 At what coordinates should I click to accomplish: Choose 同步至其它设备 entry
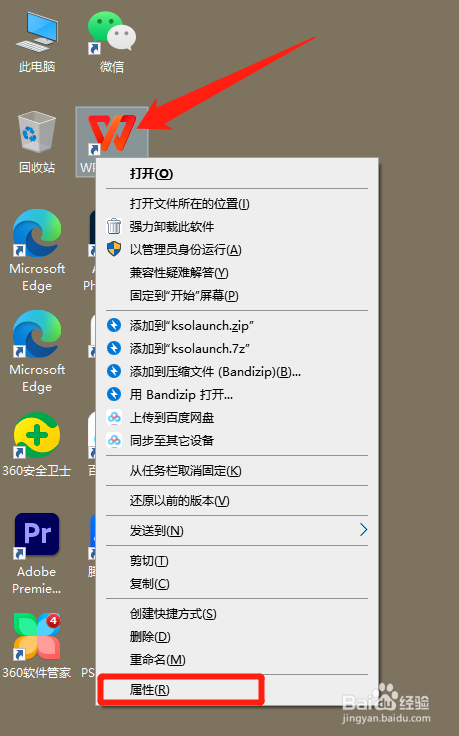[x=237, y=440]
